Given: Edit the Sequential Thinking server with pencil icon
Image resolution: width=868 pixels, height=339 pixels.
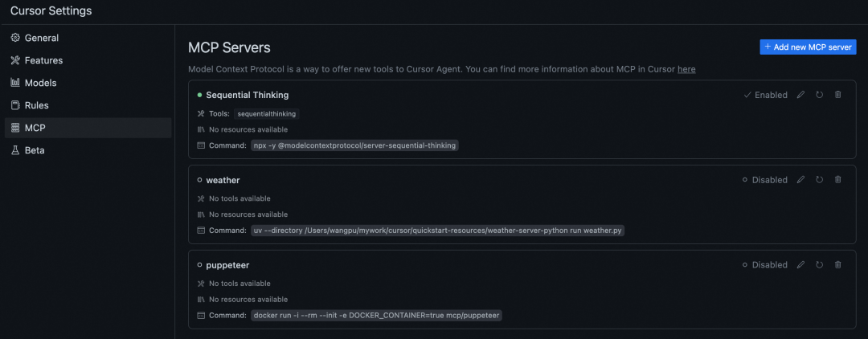Looking at the screenshot, I should pyautogui.click(x=800, y=95).
